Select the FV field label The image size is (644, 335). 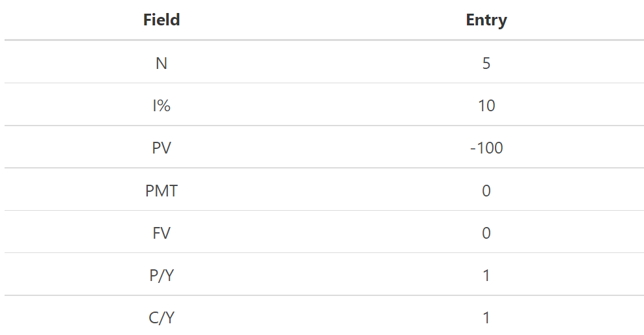coord(161,233)
